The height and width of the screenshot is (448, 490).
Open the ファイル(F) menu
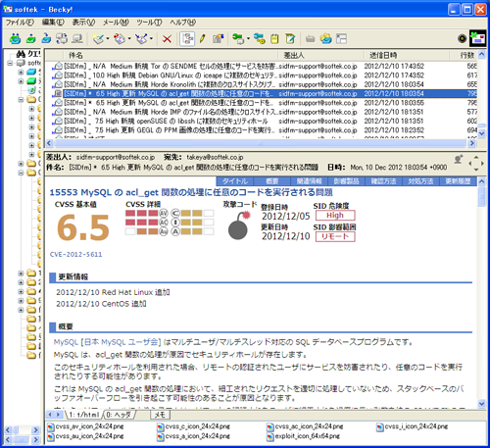pyautogui.click(x=20, y=23)
